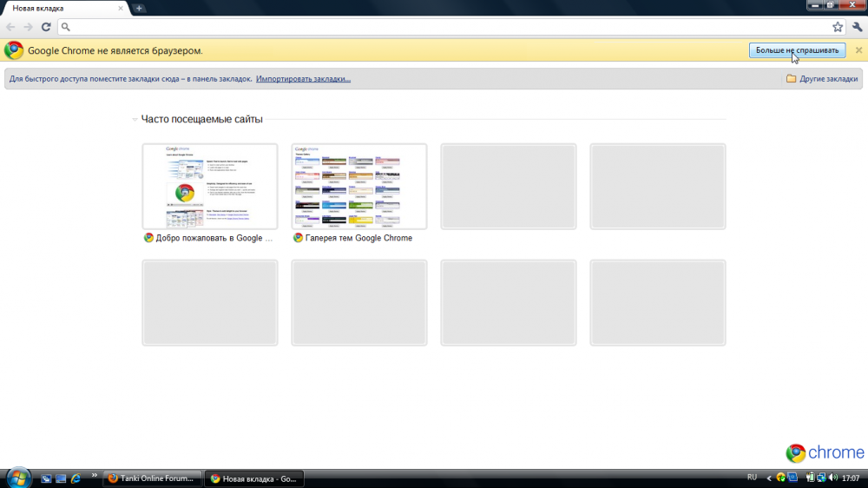Launch Internet Explorer from quick launch
The height and width of the screenshot is (488, 868).
76,478
